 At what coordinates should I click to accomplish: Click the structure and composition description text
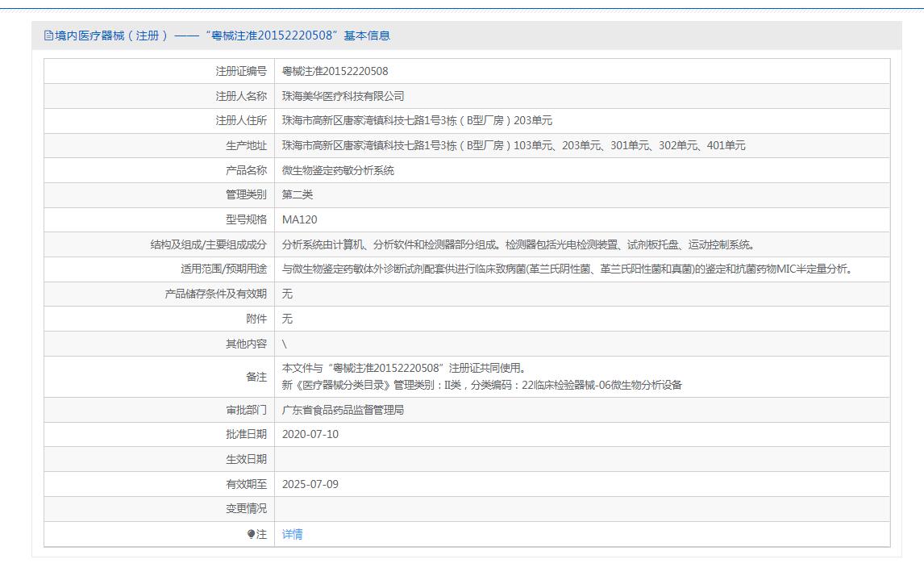(518, 245)
